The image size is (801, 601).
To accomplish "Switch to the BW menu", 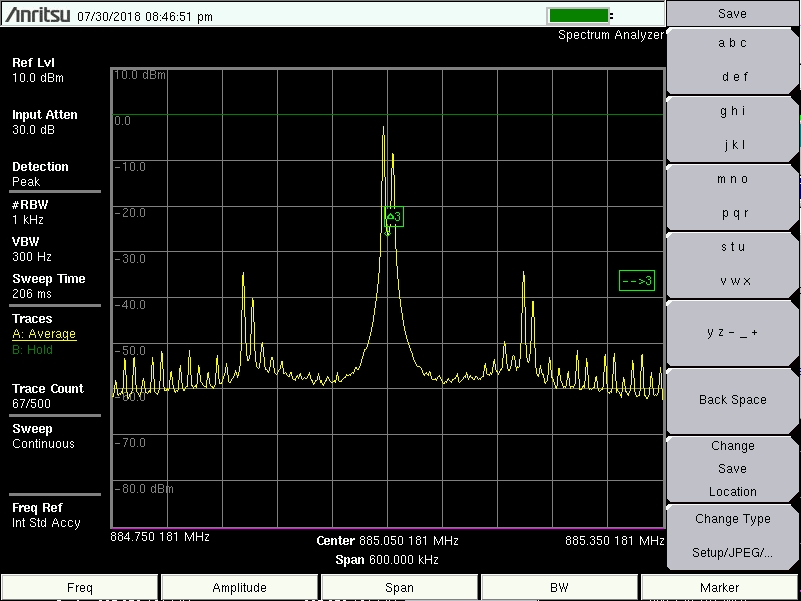I will [x=559, y=587].
